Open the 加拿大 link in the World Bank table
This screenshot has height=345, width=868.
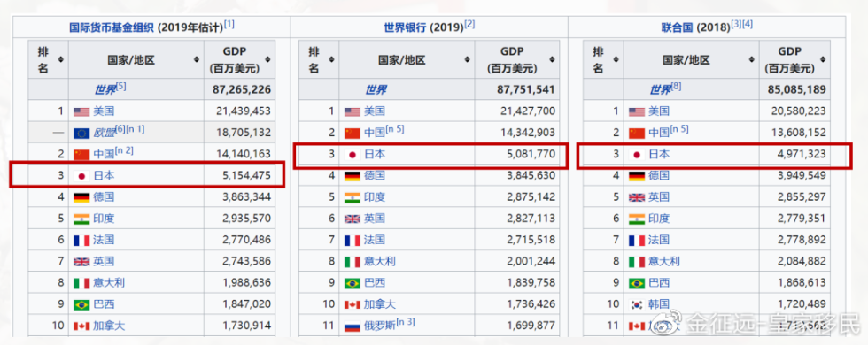click(x=380, y=304)
